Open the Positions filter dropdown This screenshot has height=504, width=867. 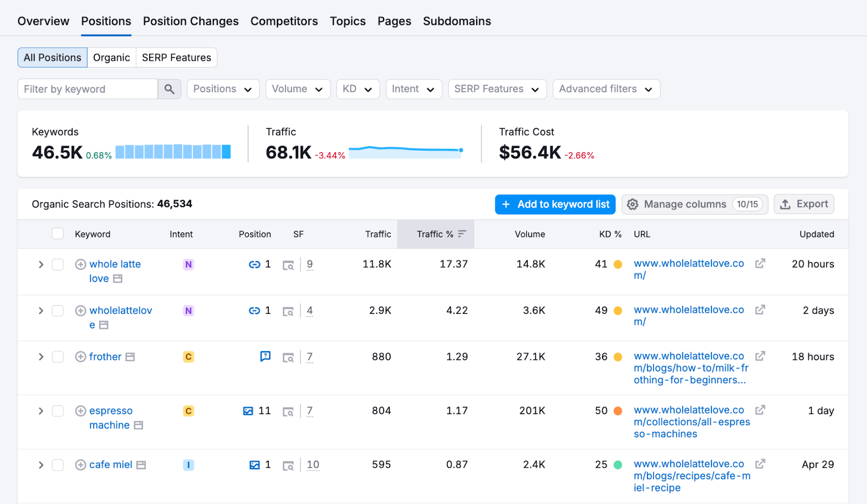point(223,89)
